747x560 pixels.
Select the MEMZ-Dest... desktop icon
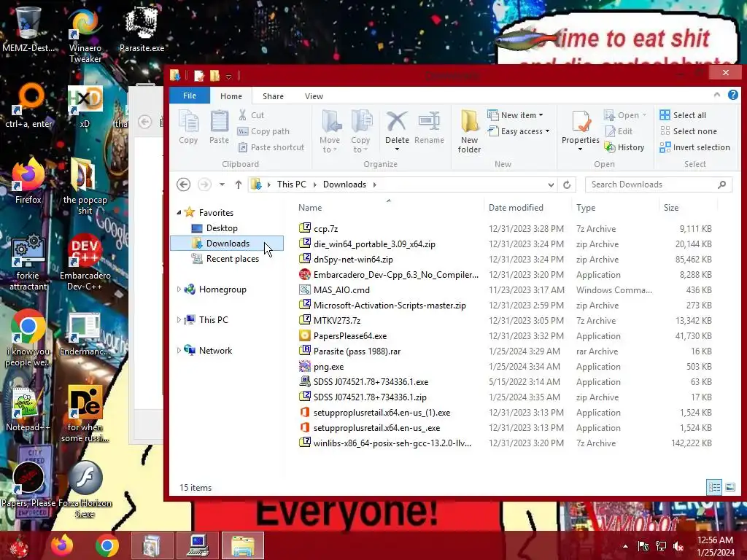click(28, 28)
